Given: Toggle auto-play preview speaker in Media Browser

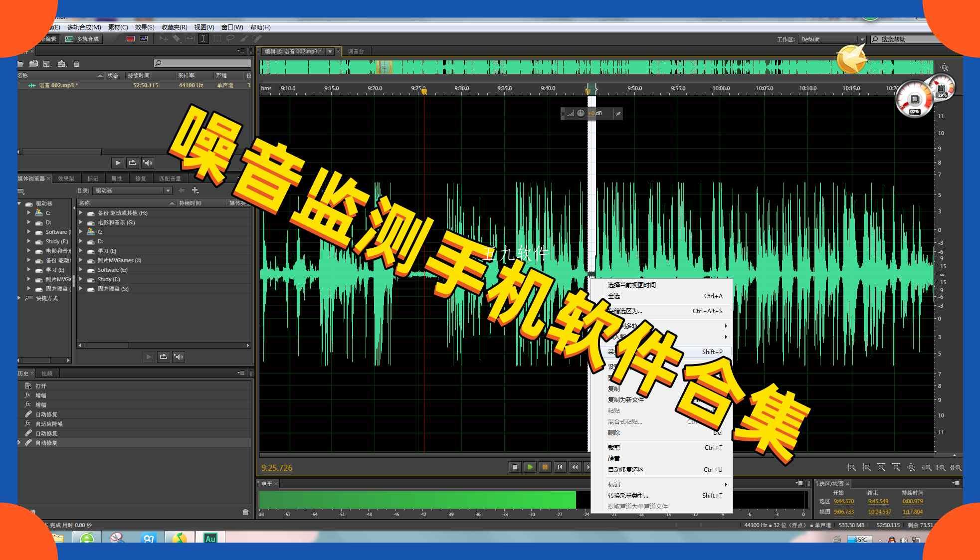Looking at the screenshot, I should pyautogui.click(x=179, y=357).
